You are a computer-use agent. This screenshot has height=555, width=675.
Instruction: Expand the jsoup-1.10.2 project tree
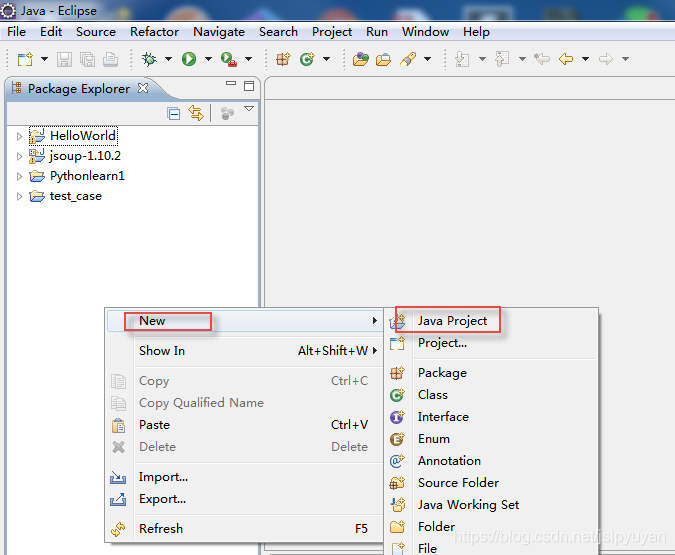19,156
